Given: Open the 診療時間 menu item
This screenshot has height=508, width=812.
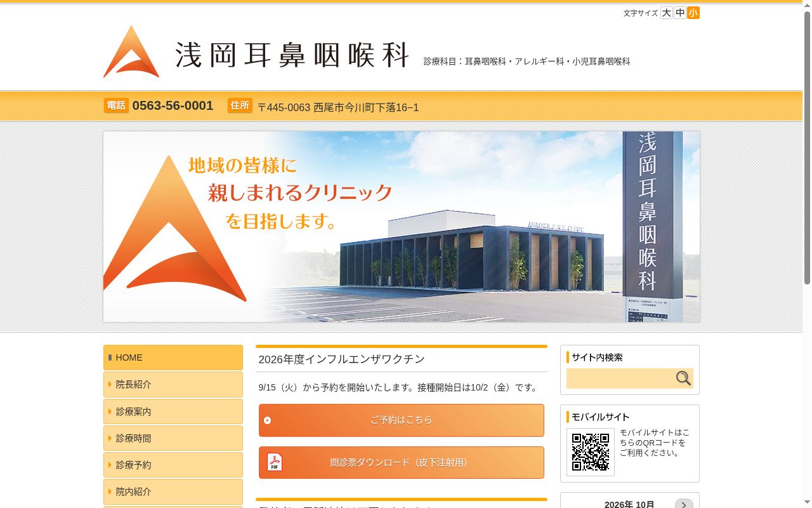Looking at the screenshot, I should pos(173,438).
